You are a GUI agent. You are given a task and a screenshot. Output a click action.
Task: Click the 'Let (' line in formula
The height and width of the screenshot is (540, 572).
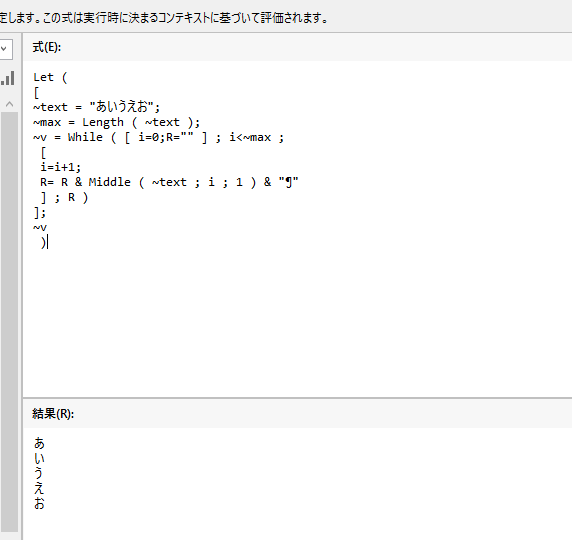point(50,77)
